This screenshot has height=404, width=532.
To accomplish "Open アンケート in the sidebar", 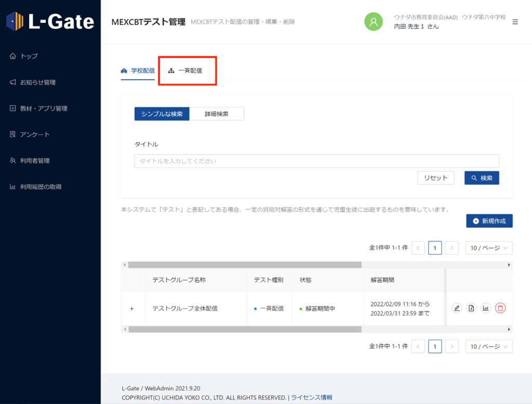I will 30,134.
